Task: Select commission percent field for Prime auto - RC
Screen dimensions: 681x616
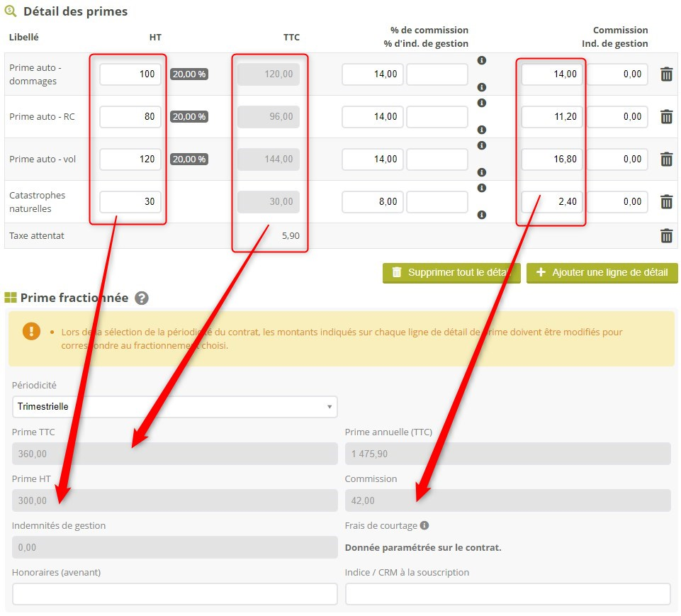Action: [x=373, y=117]
